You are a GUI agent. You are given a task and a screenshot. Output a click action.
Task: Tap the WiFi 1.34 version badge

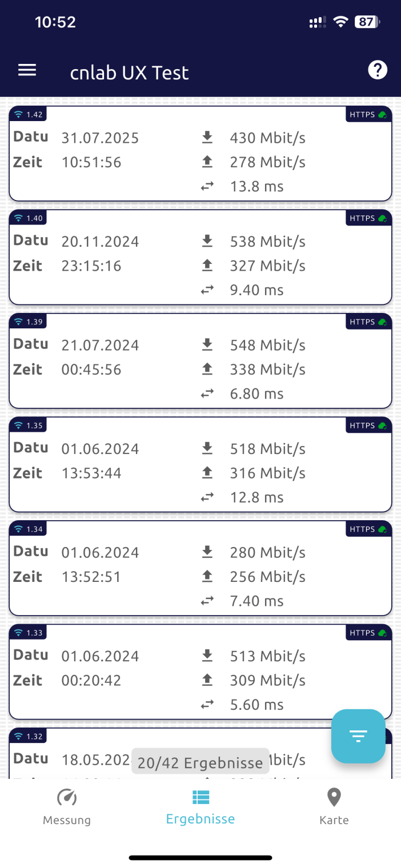click(28, 529)
